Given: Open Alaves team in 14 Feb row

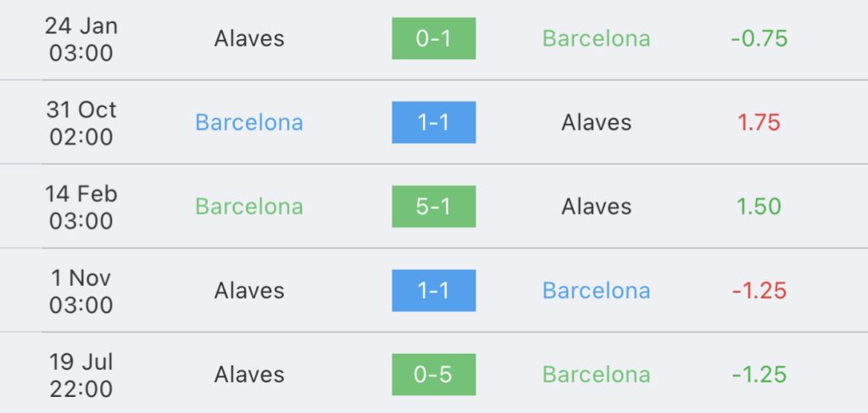Looking at the screenshot, I should (596, 207).
